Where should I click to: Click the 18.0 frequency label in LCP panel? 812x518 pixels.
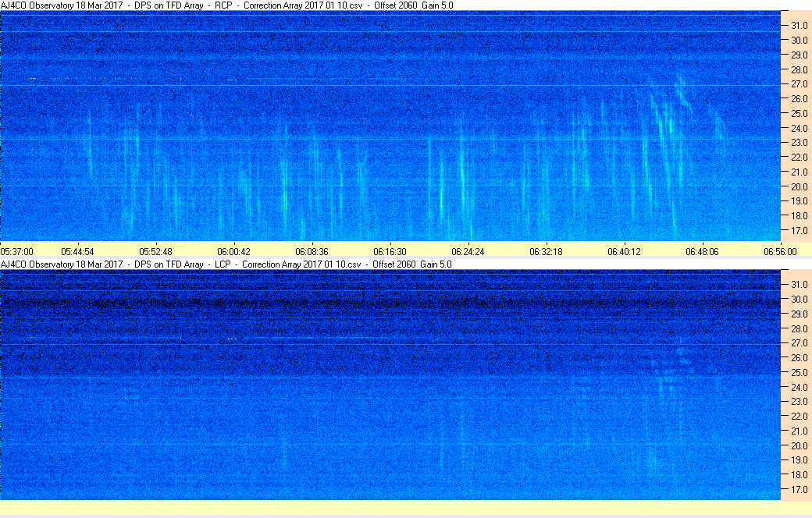(x=799, y=475)
